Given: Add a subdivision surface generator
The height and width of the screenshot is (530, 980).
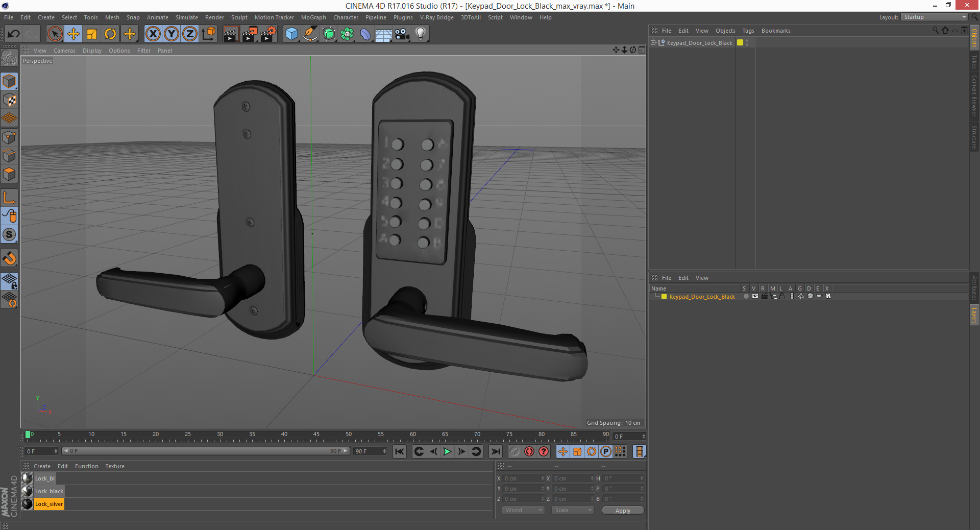Looking at the screenshot, I should coord(329,34).
